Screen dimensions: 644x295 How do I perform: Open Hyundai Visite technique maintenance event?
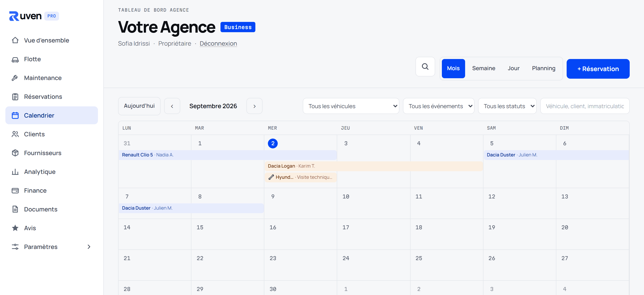301,177
